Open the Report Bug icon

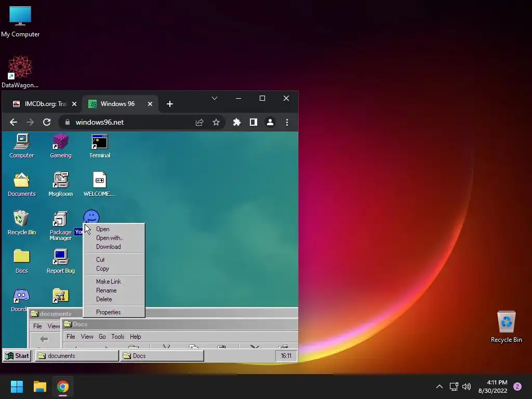(61, 261)
